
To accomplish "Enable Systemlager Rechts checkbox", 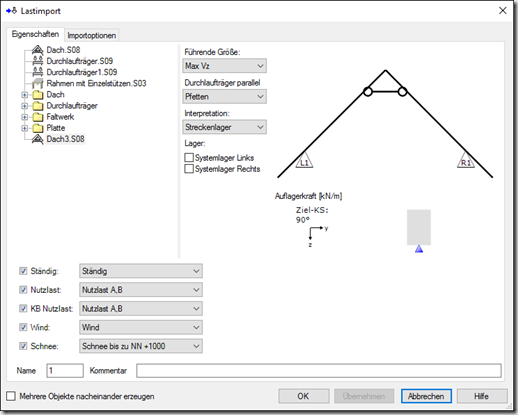I will click(x=189, y=169).
